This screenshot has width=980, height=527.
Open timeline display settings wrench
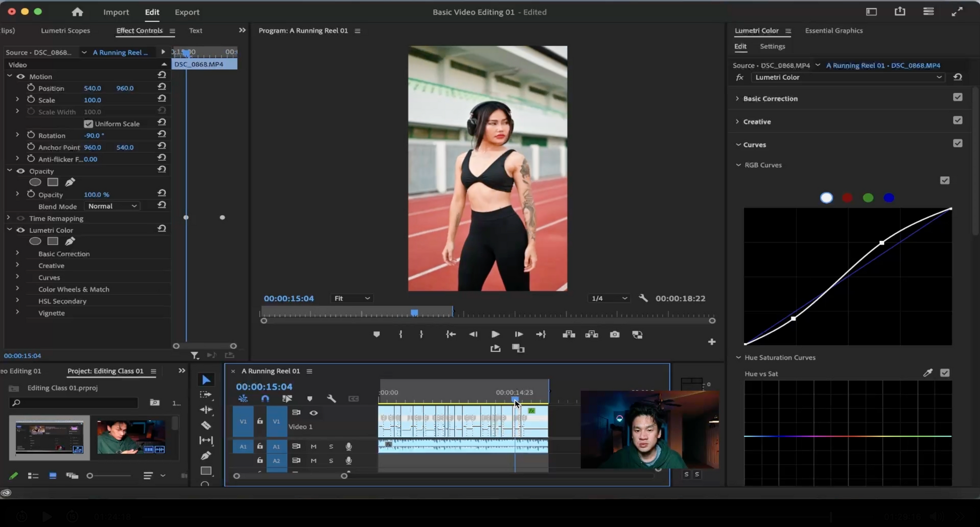331,399
